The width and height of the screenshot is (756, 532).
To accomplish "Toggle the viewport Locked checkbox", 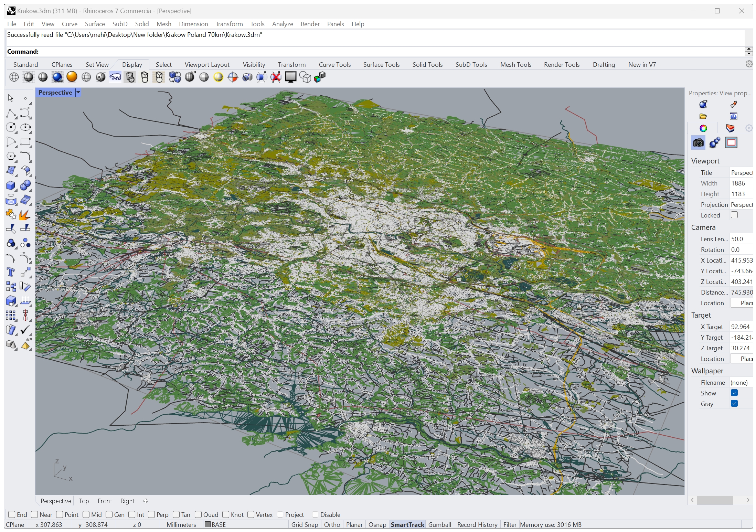I will (734, 215).
